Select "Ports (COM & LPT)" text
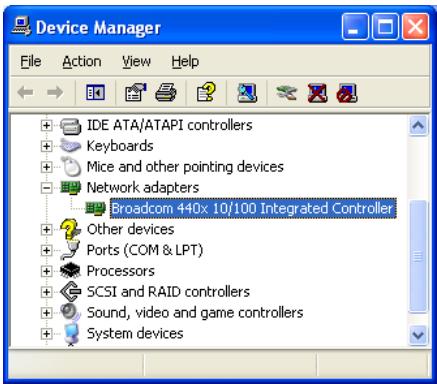 (x=145, y=250)
